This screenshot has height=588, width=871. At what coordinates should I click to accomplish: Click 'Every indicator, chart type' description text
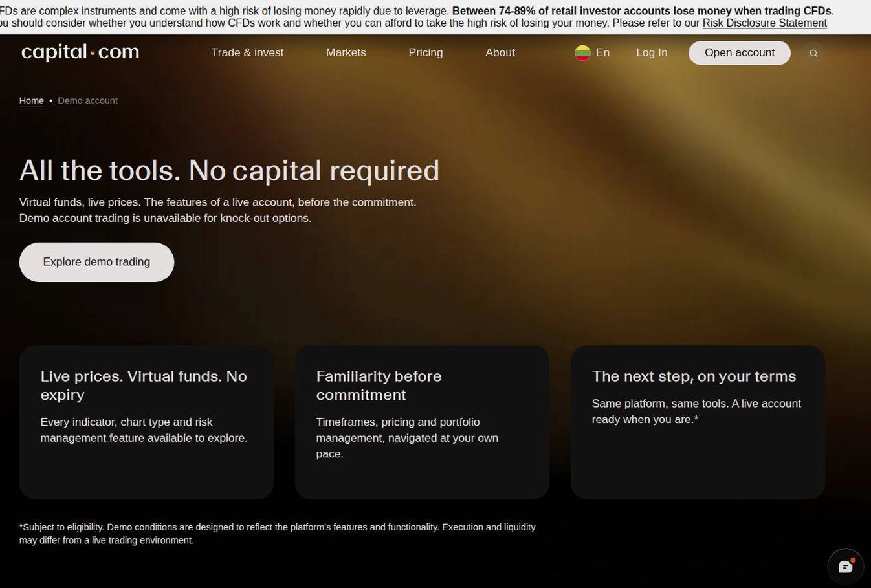(144, 430)
